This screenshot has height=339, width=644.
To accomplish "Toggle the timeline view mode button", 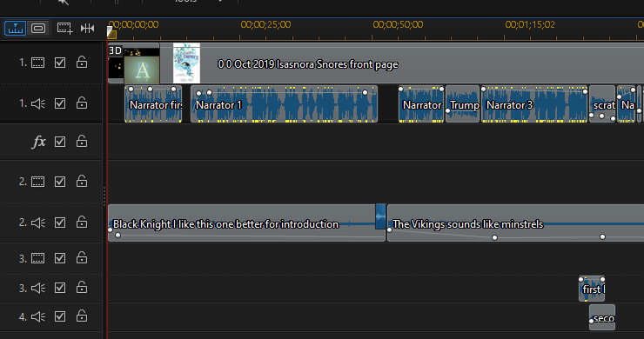I will click(15, 29).
